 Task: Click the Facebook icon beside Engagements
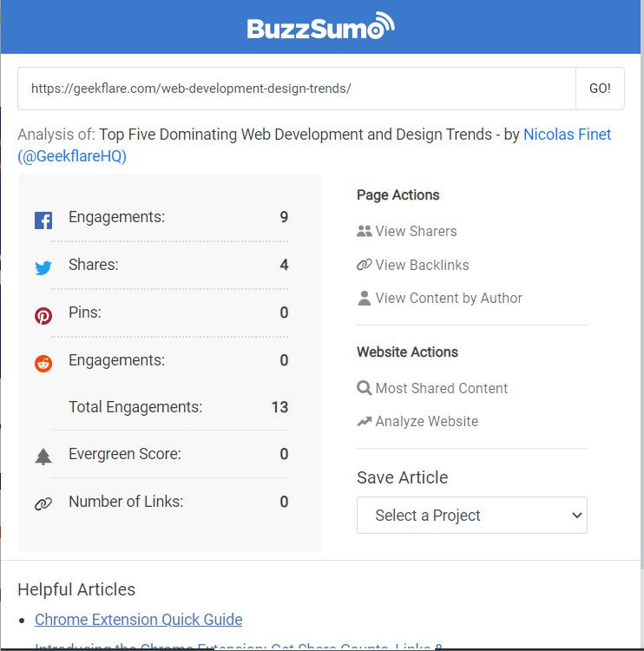43,220
